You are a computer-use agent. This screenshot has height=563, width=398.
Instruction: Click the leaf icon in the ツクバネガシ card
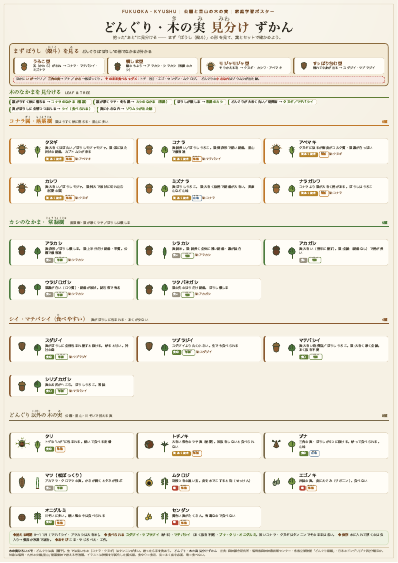[165, 289]
